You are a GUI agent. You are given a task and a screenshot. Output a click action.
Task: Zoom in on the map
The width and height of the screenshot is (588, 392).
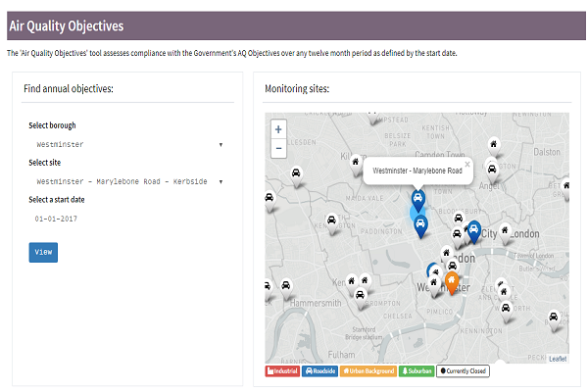[278, 129]
